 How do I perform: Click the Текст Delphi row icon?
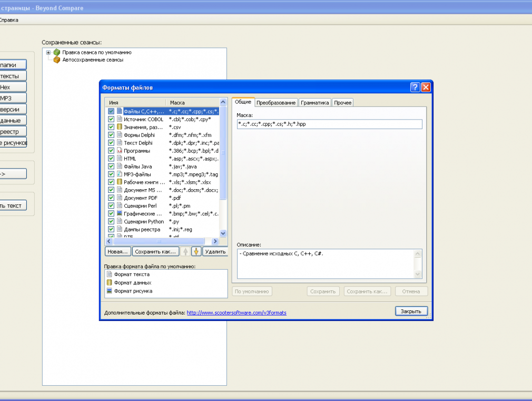[x=120, y=142]
